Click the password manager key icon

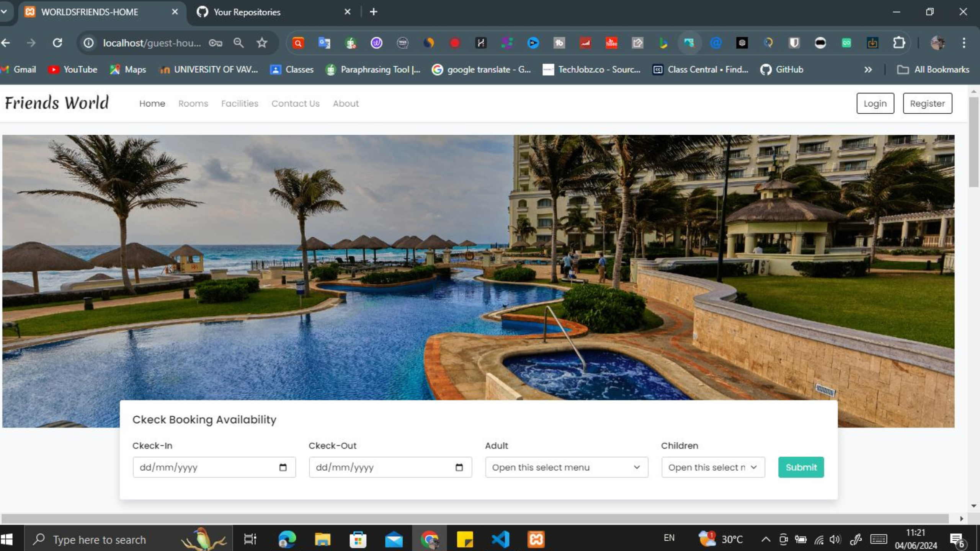pos(216,43)
